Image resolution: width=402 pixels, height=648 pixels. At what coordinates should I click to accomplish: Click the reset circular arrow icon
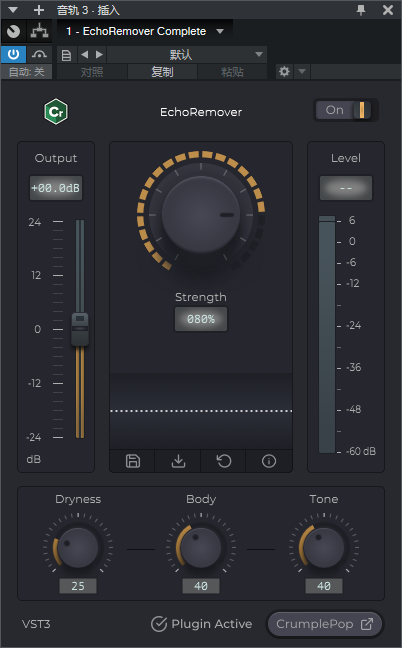point(224,461)
